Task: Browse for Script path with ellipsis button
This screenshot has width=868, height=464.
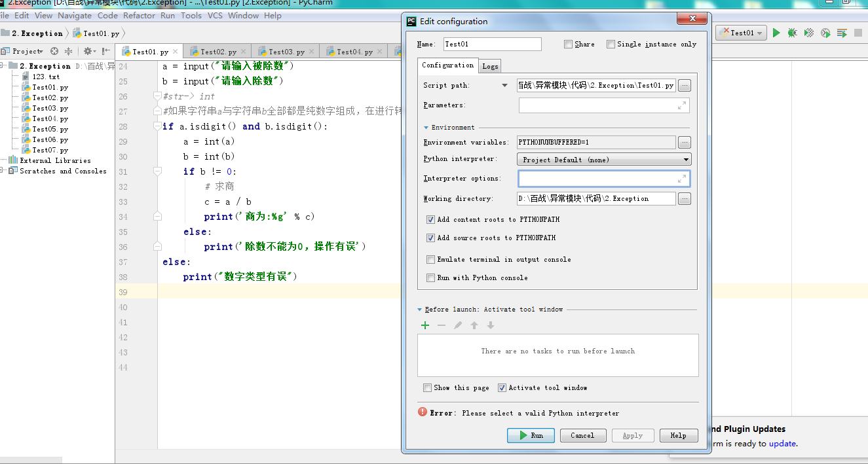Action: pyautogui.click(x=685, y=85)
